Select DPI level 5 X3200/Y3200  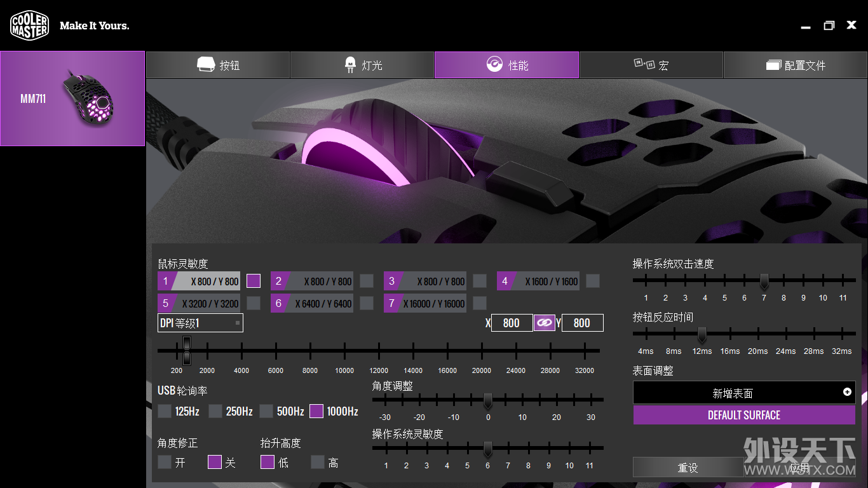(199, 303)
